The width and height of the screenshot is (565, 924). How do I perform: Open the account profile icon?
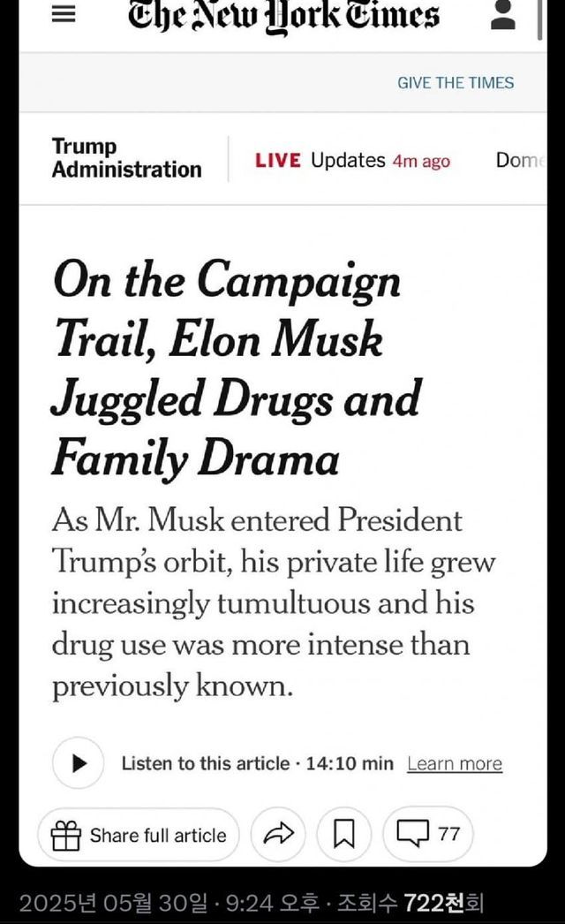pos(503,15)
